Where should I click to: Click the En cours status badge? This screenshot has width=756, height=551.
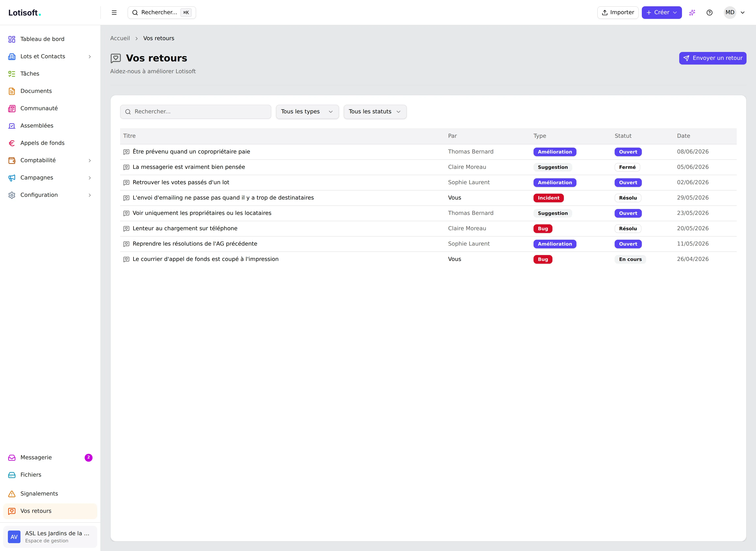coord(630,260)
